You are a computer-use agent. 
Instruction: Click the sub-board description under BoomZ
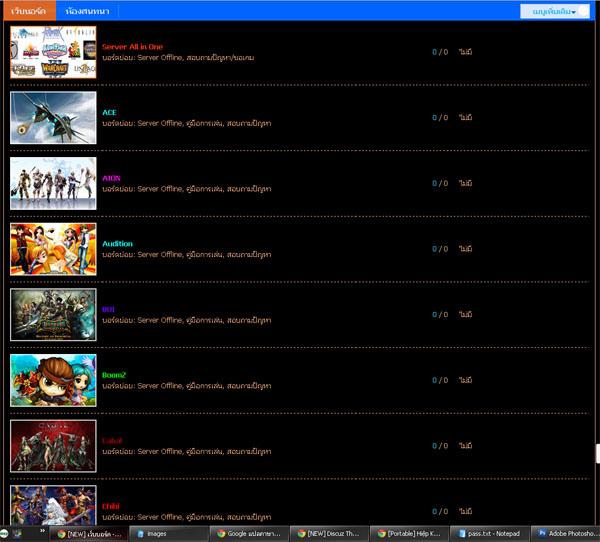tap(187, 386)
